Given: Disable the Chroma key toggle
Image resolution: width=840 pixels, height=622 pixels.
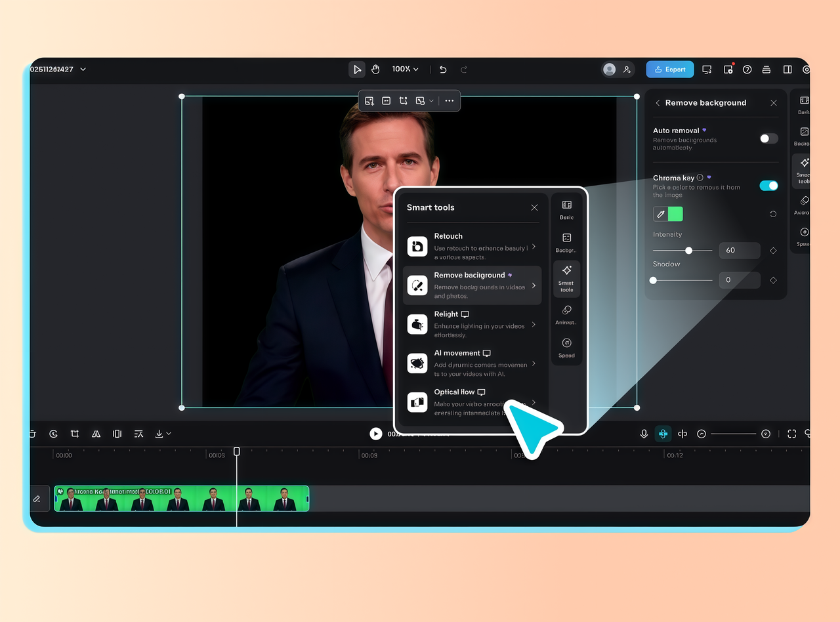Looking at the screenshot, I should click(x=768, y=186).
